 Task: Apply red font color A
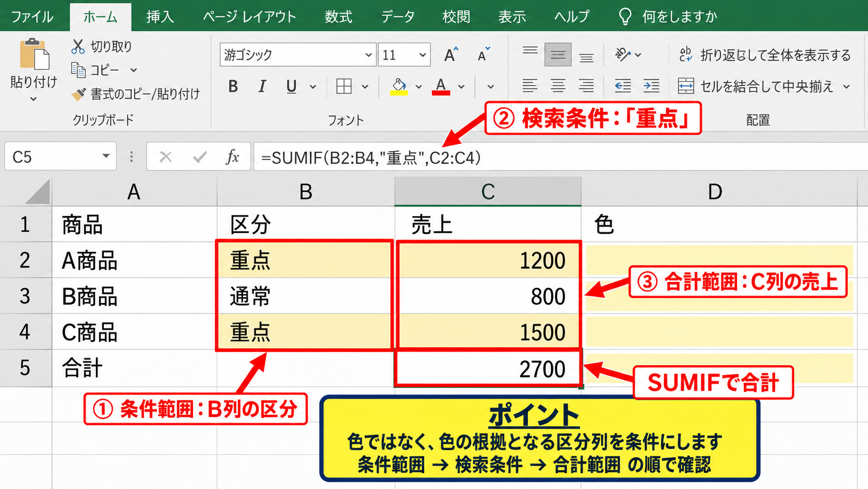tap(441, 86)
